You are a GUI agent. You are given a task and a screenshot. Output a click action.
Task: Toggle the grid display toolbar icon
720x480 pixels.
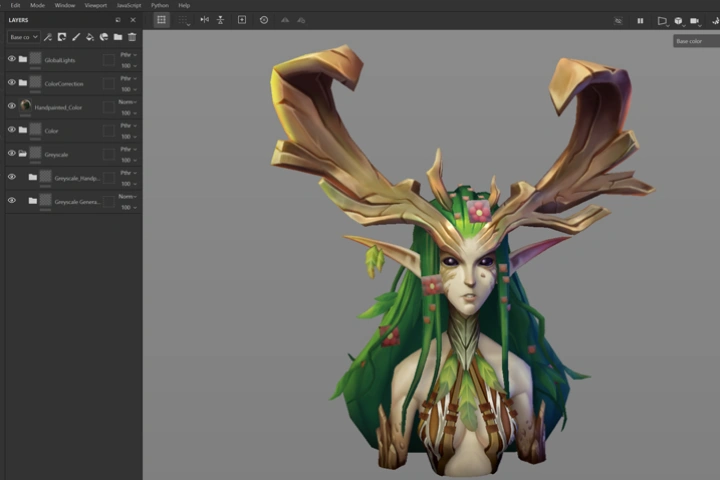pyautogui.click(x=161, y=20)
